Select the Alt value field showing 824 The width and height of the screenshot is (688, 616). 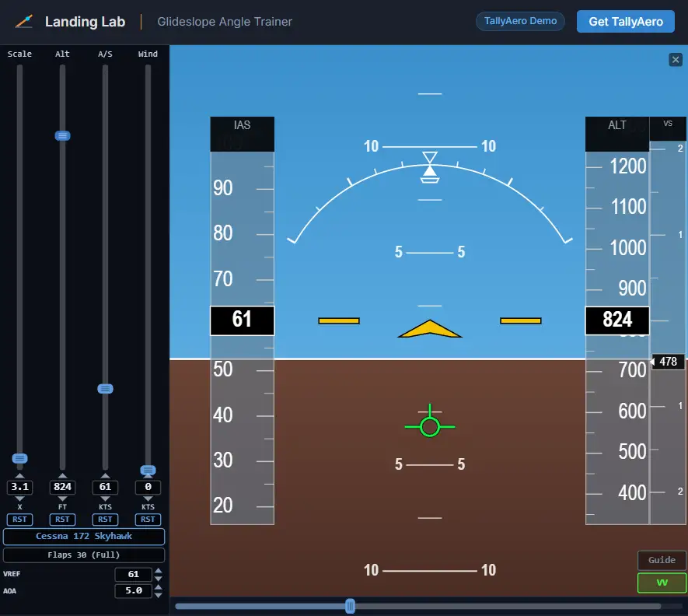[62, 487]
